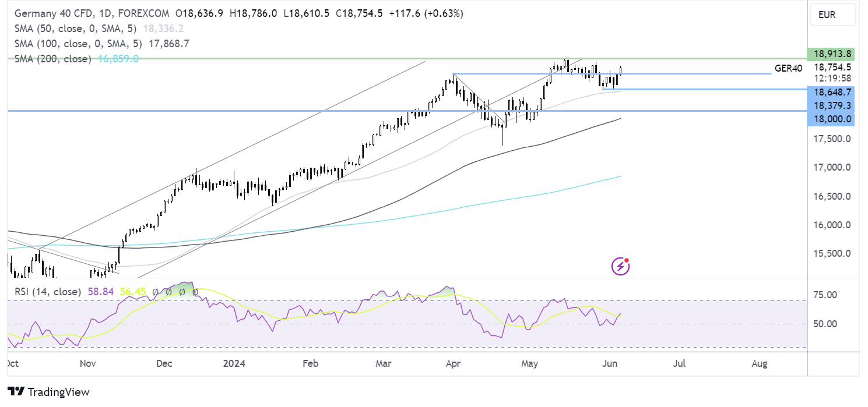Click the 15,500.0 price axis value
Image resolution: width=868 pixels, height=407 pixels.
[832, 253]
